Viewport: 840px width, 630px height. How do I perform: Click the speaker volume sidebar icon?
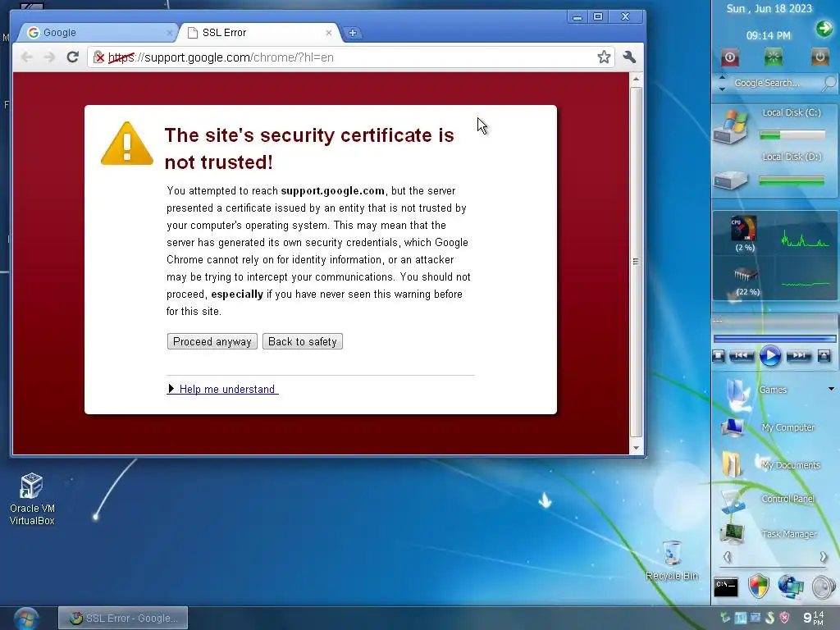pyautogui.click(x=824, y=587)
